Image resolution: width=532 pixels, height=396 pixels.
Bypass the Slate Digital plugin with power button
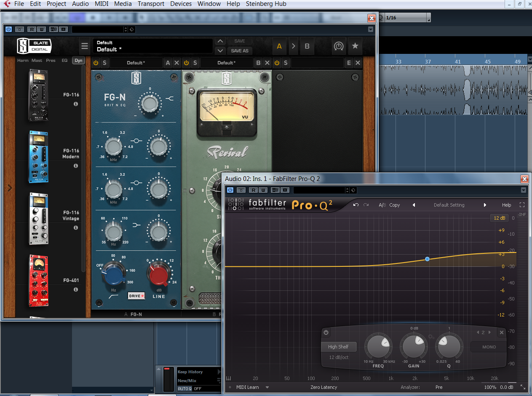pos(9,29)
